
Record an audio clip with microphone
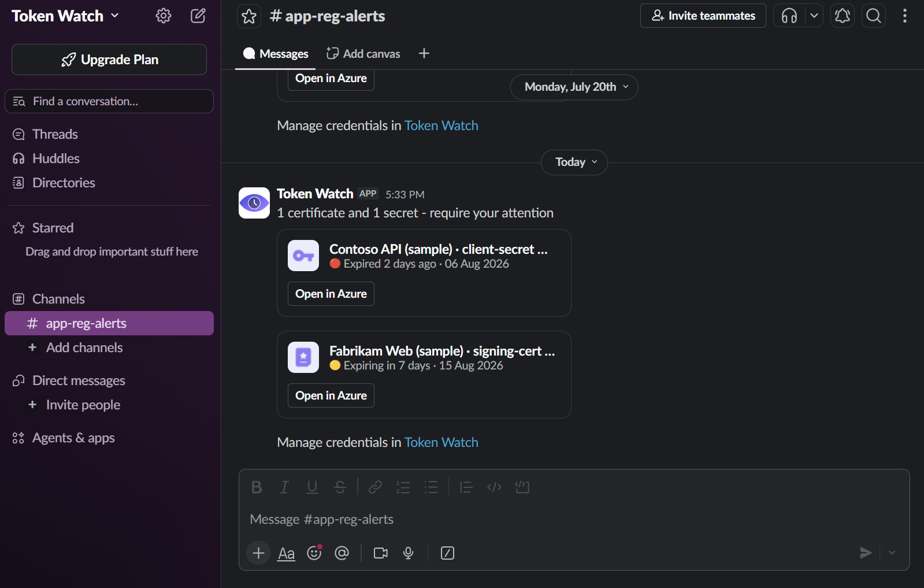pyautogui.click(x=409, y=553)
